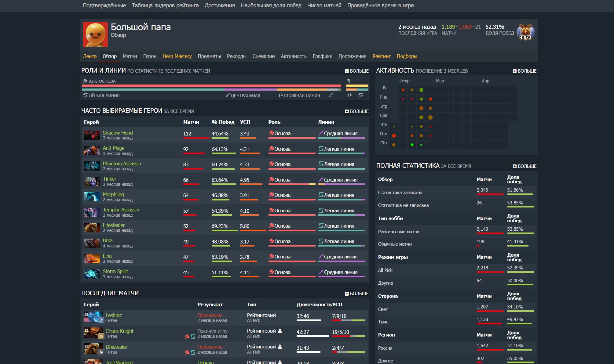Click Anti-Mage hero portrait icon
Screen dimensions: 614x364
pos(92,150)
